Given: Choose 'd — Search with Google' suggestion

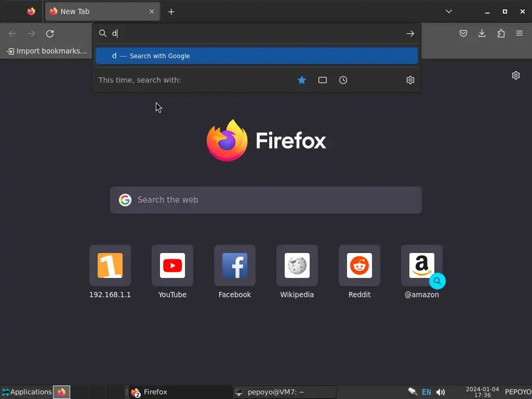Looking at the screenshot, I should pos(257,56).
